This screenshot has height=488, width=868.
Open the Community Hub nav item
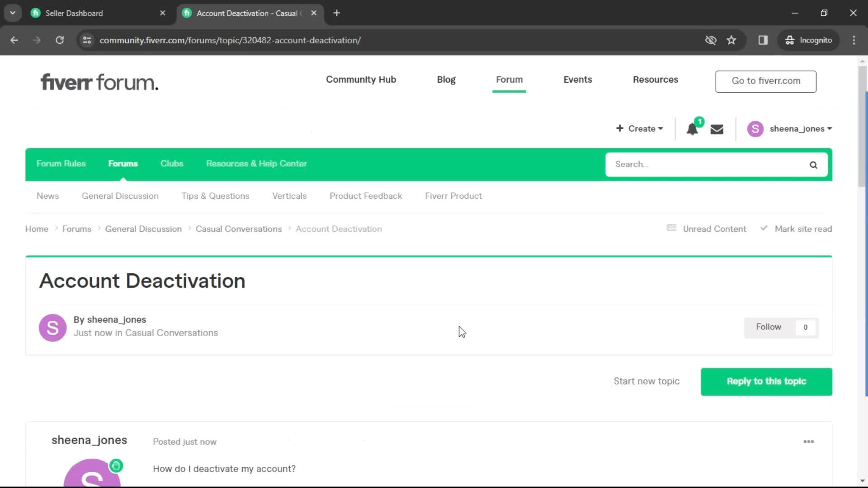pyautogui.click(x=361, y=80)
